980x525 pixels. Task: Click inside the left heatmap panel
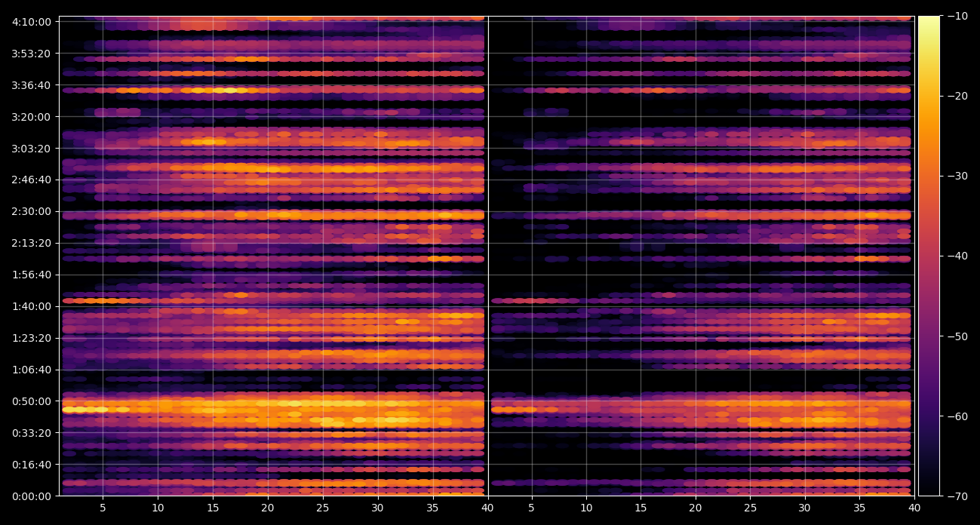[273, 256]
